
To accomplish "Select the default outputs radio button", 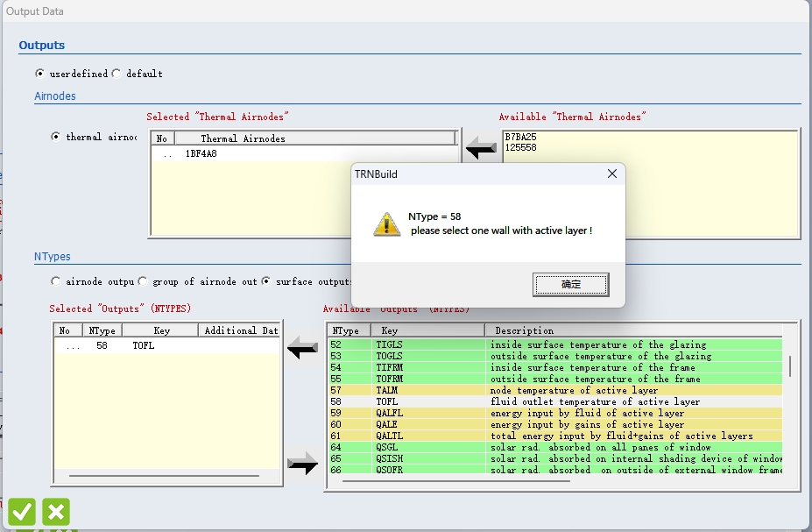I will click(x=117, y=74).
